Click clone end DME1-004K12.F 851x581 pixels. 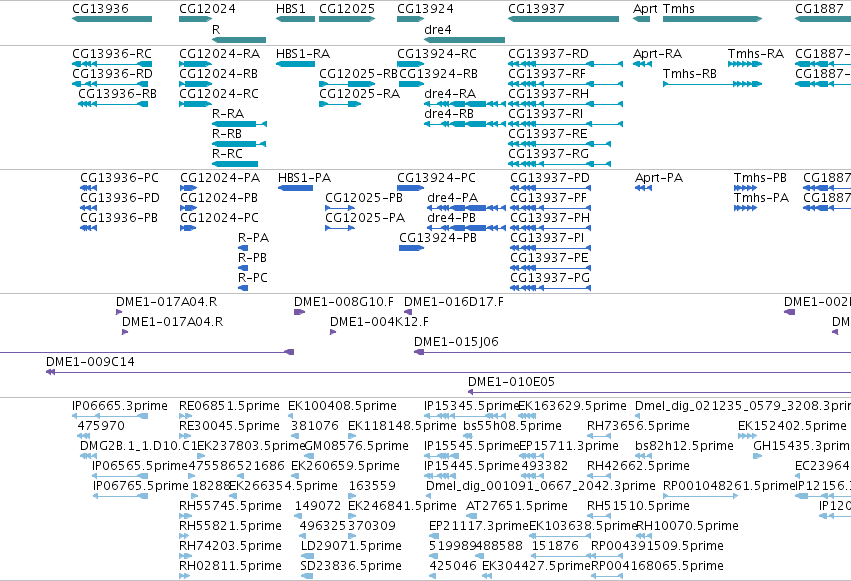coord(333,332)
